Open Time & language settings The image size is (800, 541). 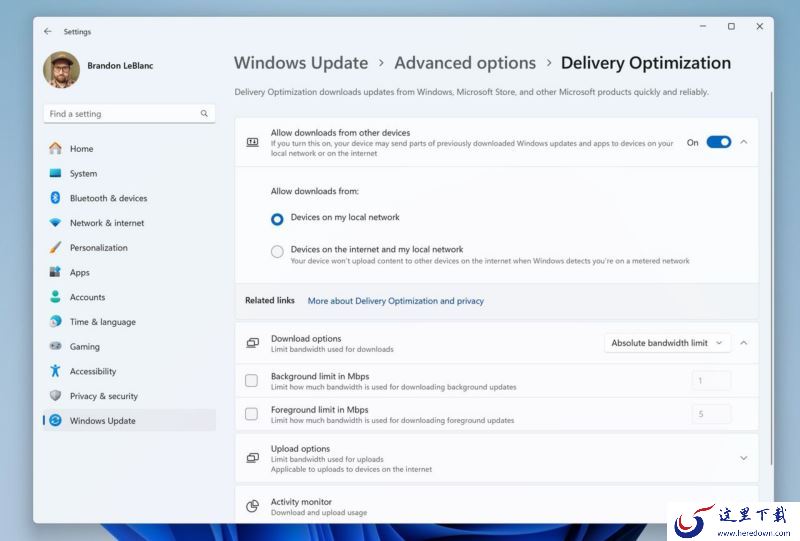coord(130,322)
